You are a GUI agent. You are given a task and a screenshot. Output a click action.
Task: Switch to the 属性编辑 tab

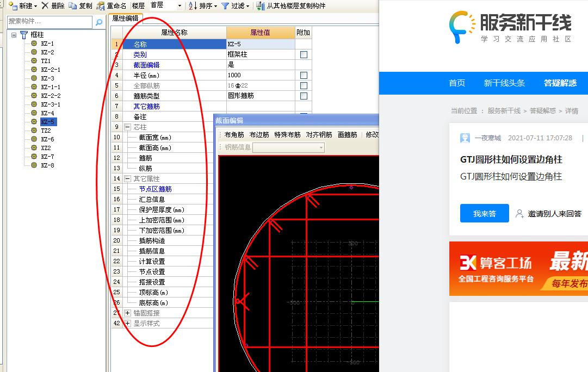[x=125, y=18]
